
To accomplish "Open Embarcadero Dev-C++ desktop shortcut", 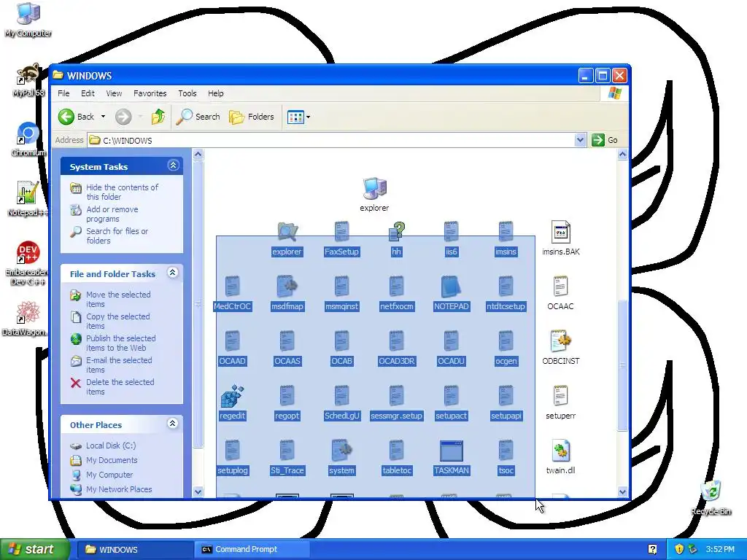I will [x=27, y=263].
